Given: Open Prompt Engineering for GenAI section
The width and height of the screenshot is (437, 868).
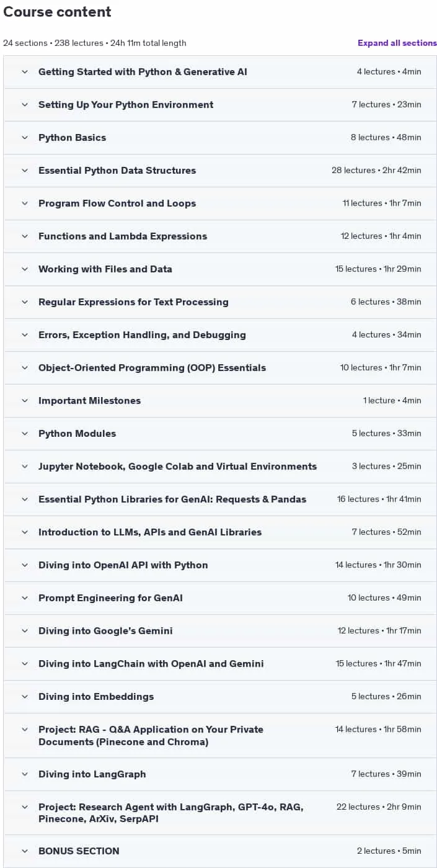Looking at the screenshot, I should click(220, 598).
